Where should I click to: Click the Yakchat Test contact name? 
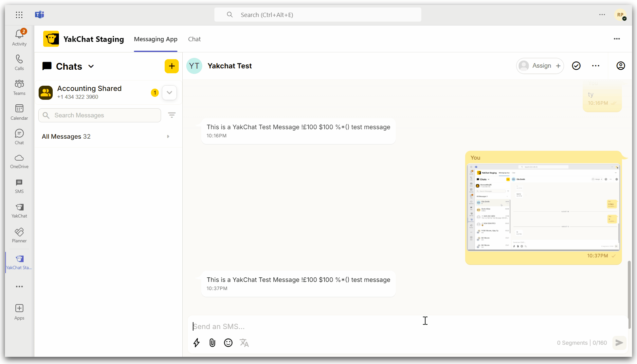(x=229, y=66)
